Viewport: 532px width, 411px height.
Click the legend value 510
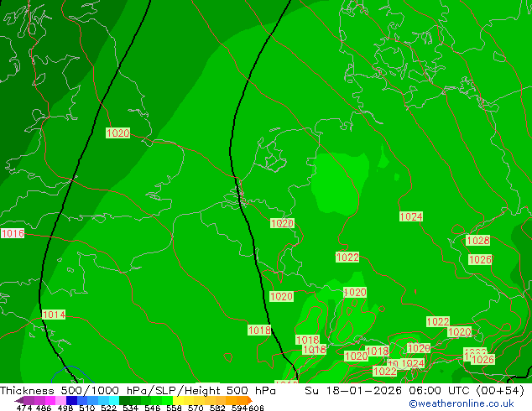(x=87, y=408)
